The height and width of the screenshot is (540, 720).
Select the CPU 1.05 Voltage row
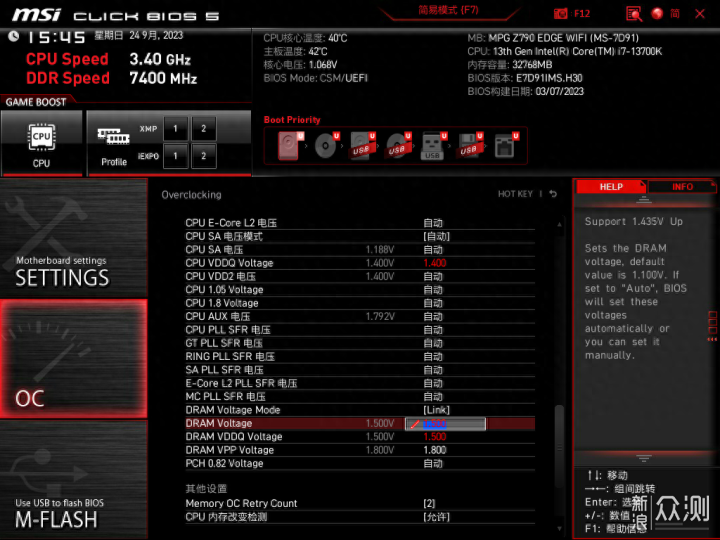(x=360, y=290)
